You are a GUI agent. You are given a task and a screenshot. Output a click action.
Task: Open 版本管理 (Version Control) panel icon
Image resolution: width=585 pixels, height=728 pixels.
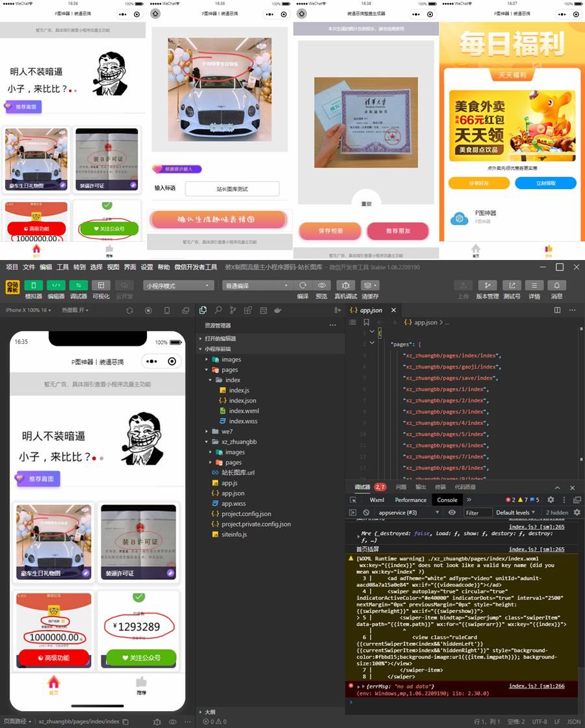(x=489, y=285)
